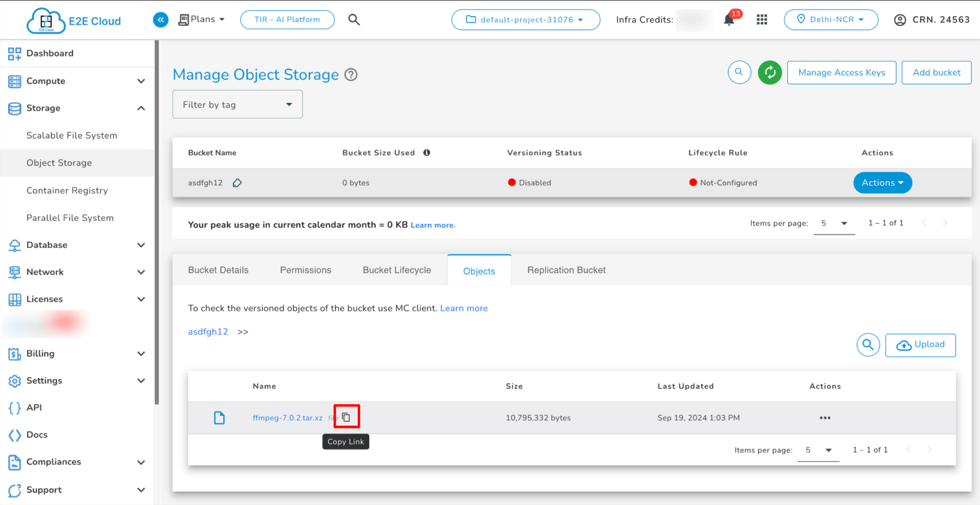
Task: Click the Add bucket button
Action: (x=936, y=72)
